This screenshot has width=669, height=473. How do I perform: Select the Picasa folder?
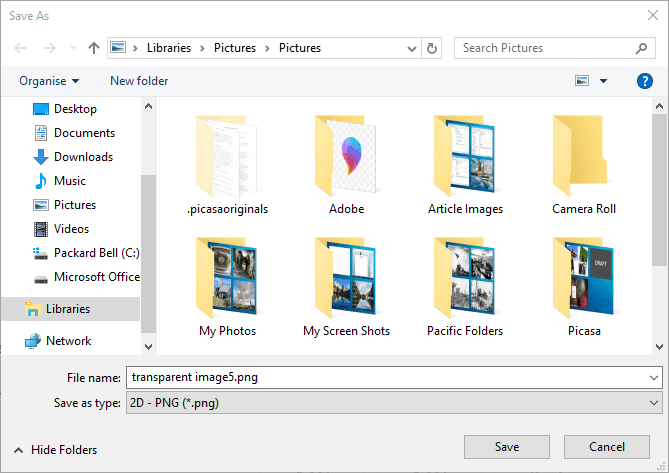click(584, 287)
